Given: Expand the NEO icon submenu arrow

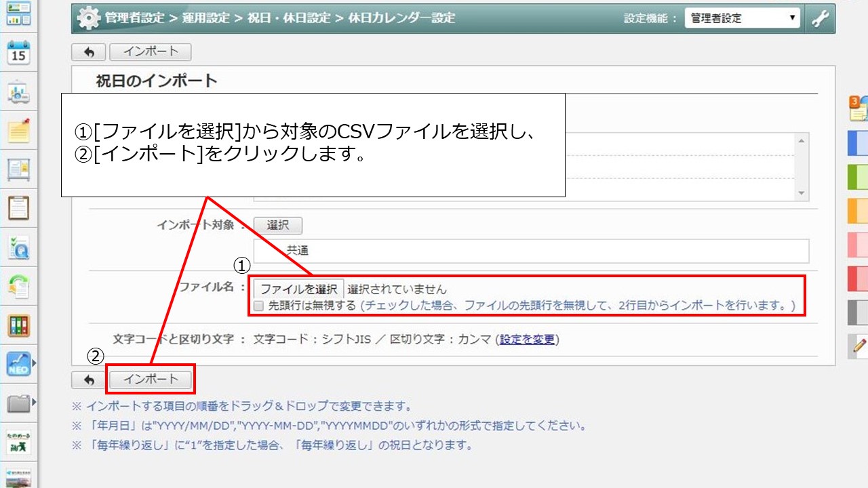Looking at the screenshot, I should pos(34,364).
